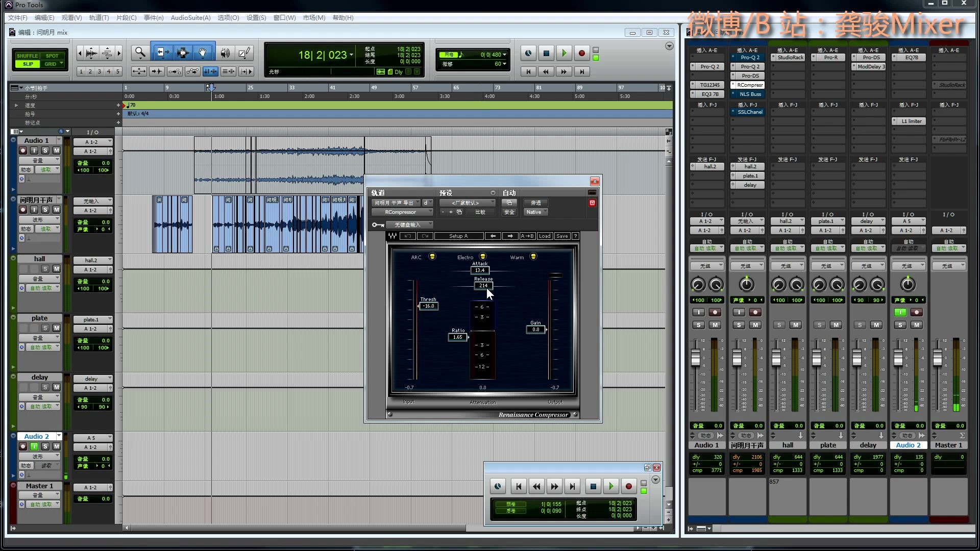The height and width of the screenshot is (551, 980).
Task: Click the Zoom tool in the toolbar
Action: pyautogui.click(x=139, y=53)
